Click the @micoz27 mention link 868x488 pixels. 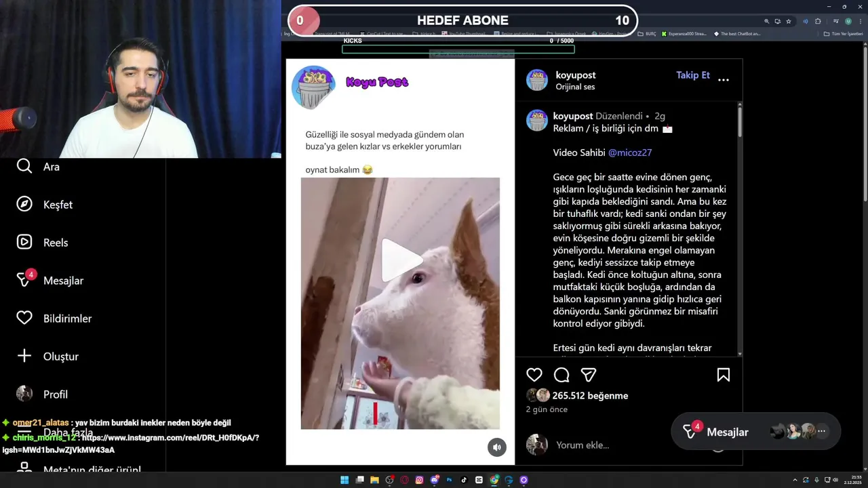click(630, 152)
